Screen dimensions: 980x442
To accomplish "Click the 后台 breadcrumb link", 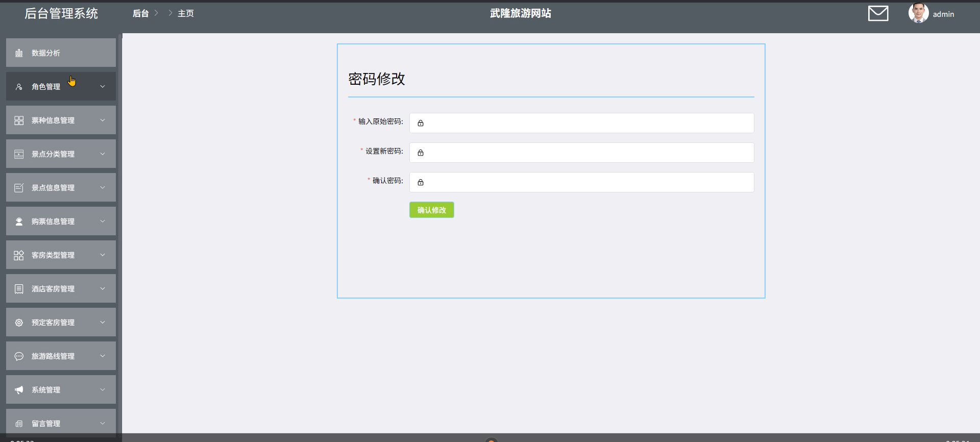I will pos(140,13).
